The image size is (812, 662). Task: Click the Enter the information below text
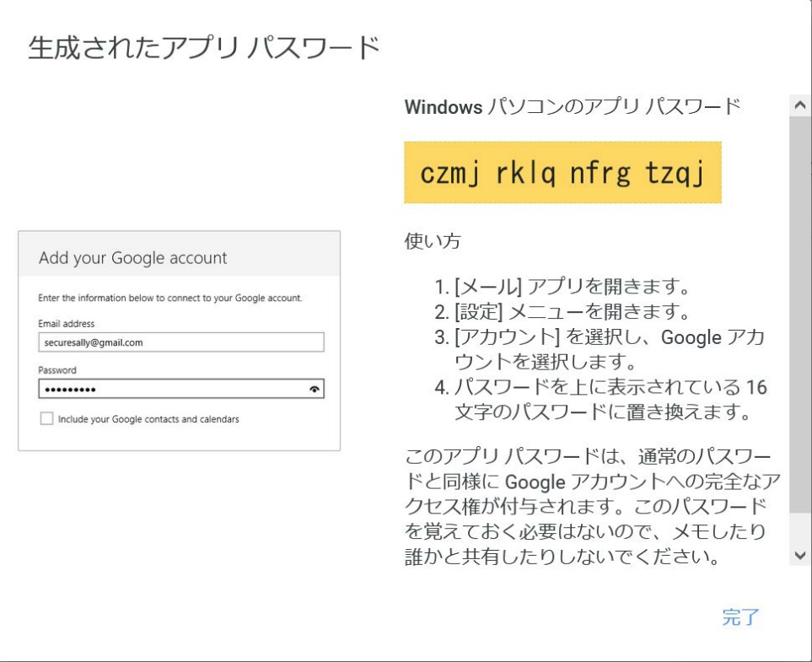click(x=169, y=298)
